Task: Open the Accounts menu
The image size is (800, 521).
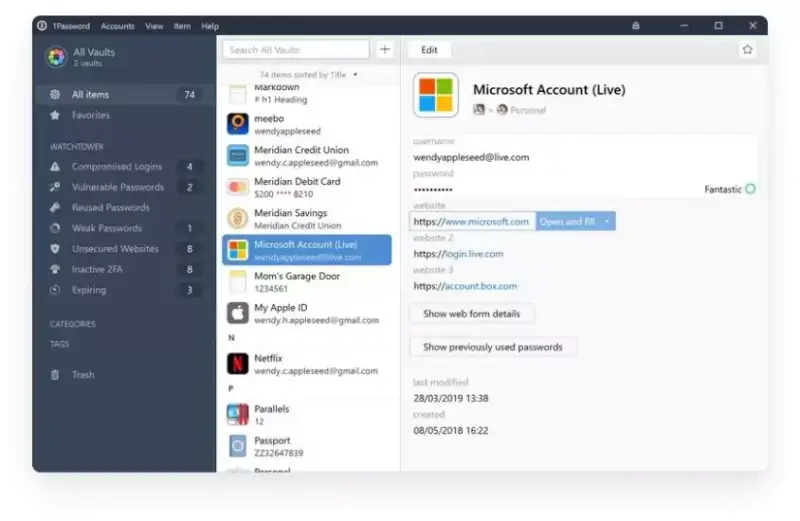Action: tap(117, 26)
